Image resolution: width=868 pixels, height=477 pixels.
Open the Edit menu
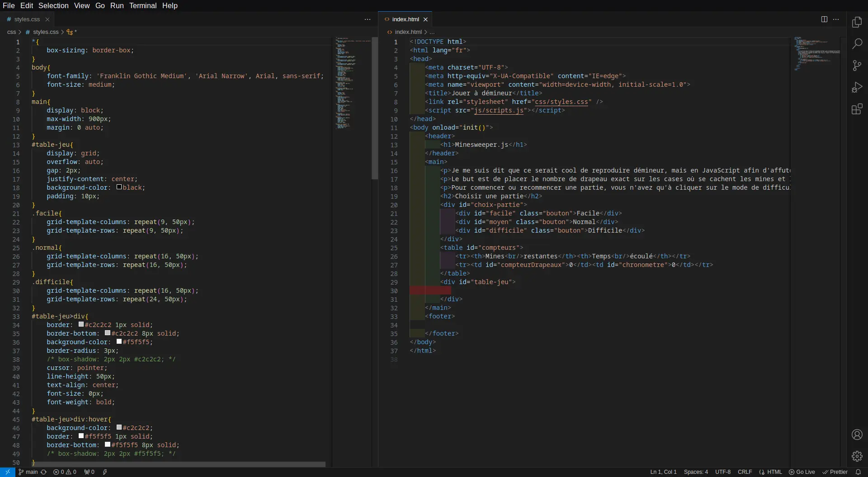[x=27, y=5]
